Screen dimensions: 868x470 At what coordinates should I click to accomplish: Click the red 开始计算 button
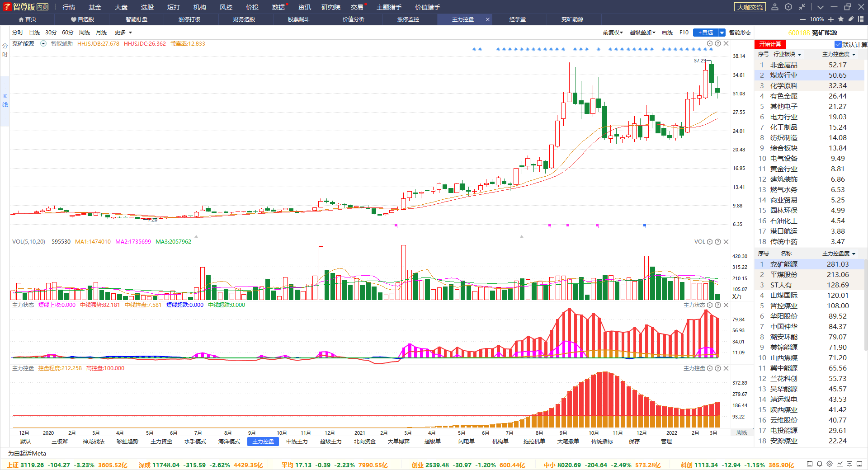click(x=770, y=44)
